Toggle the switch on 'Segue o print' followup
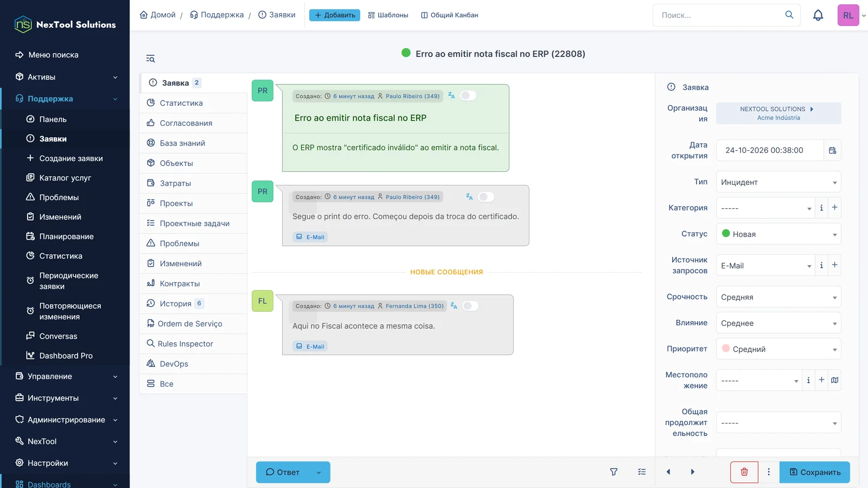 point(486,197)
